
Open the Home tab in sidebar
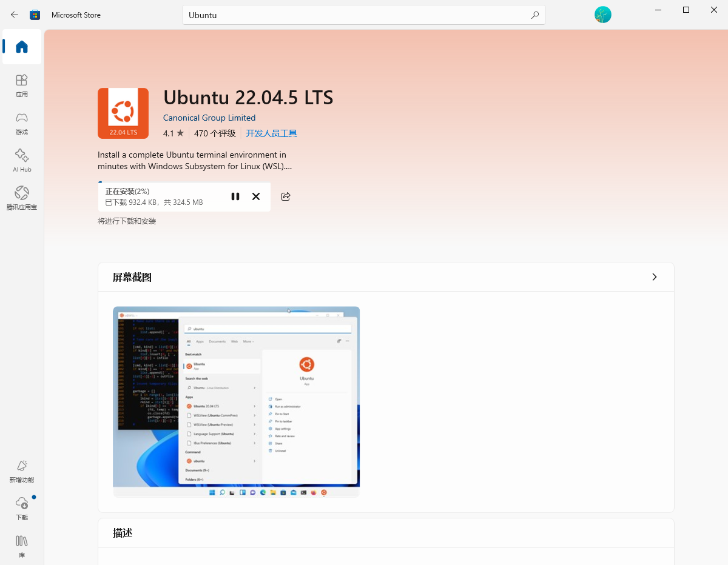tap(22, 47)
